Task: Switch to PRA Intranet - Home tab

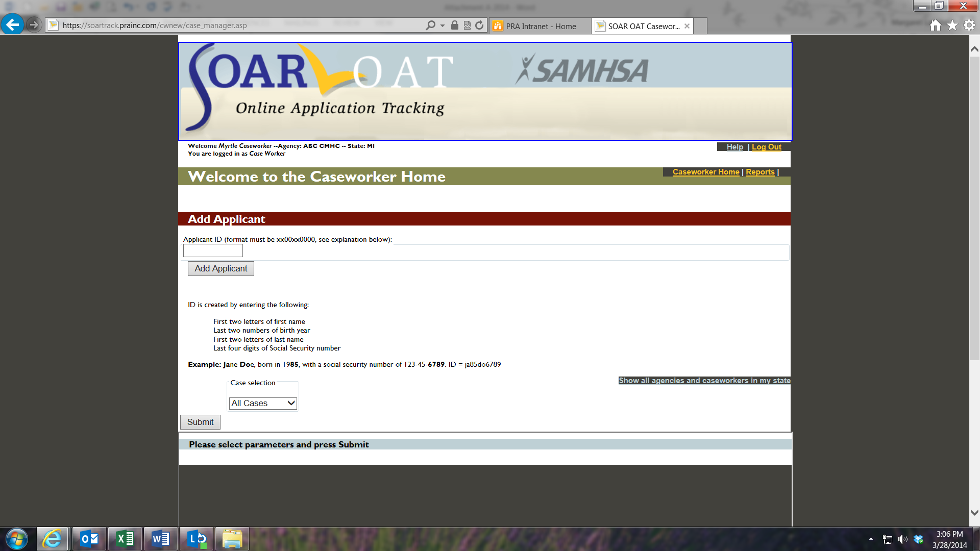Action: click(540, 26)
